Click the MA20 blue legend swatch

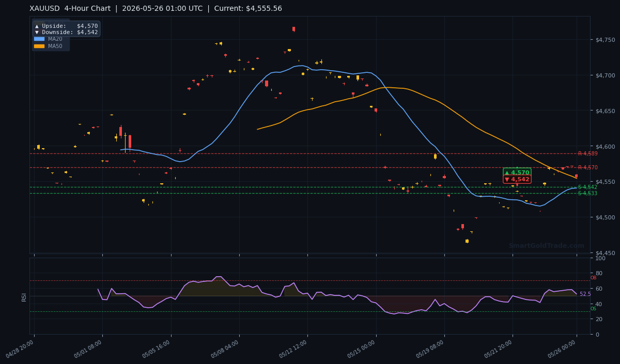pos(39,39)
